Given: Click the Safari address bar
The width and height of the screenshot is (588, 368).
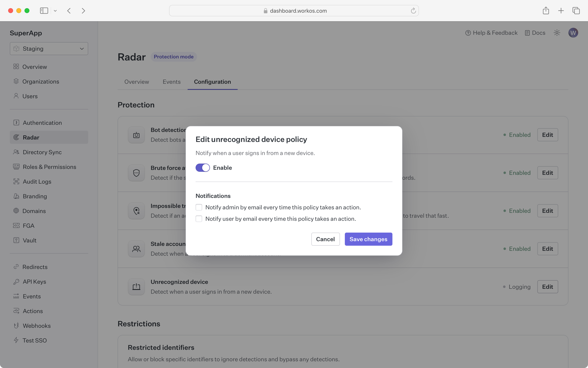Looking at the screenshot, I should click(x=294, y=11).
